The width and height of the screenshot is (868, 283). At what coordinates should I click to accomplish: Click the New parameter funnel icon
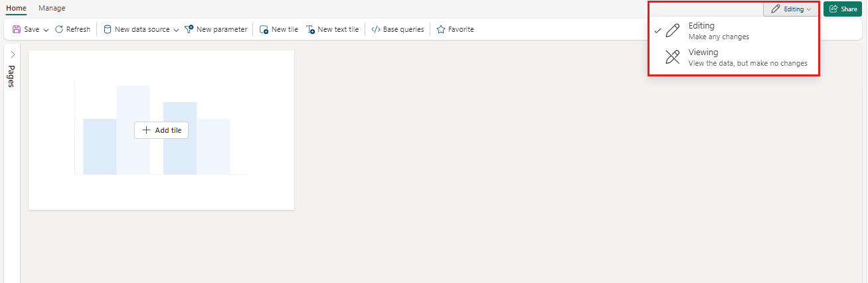189,29
